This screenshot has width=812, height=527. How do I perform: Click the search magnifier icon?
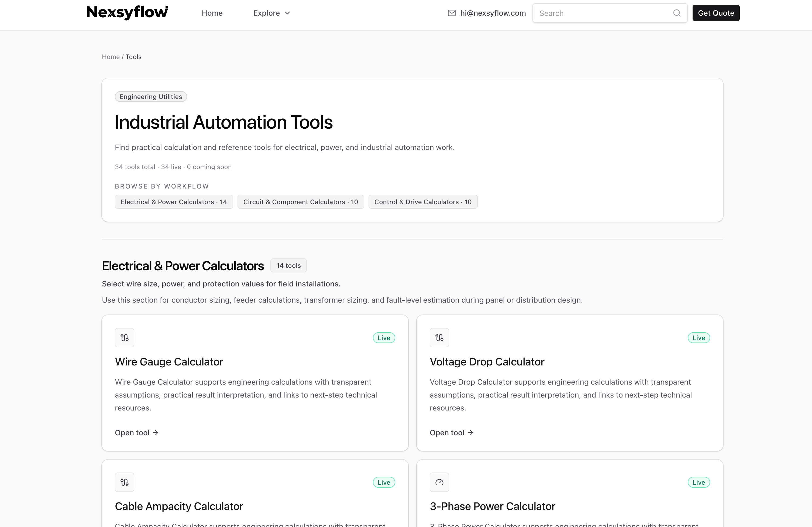677,13
